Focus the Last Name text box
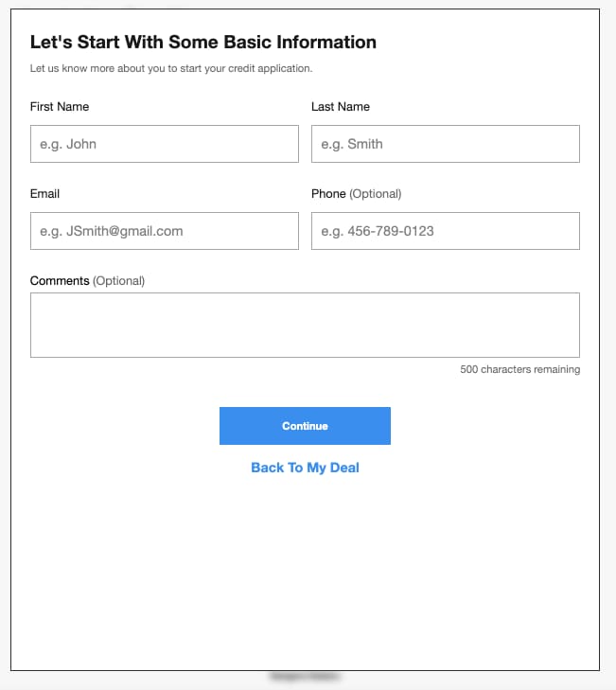 (x=446, y=144)
